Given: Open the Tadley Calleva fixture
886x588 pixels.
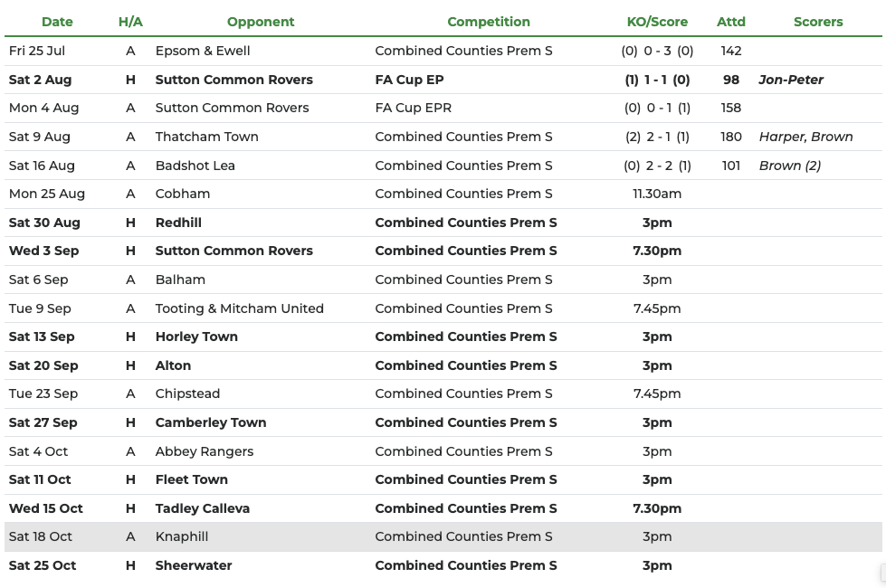Looking at the screenshot, I should 202,508.
